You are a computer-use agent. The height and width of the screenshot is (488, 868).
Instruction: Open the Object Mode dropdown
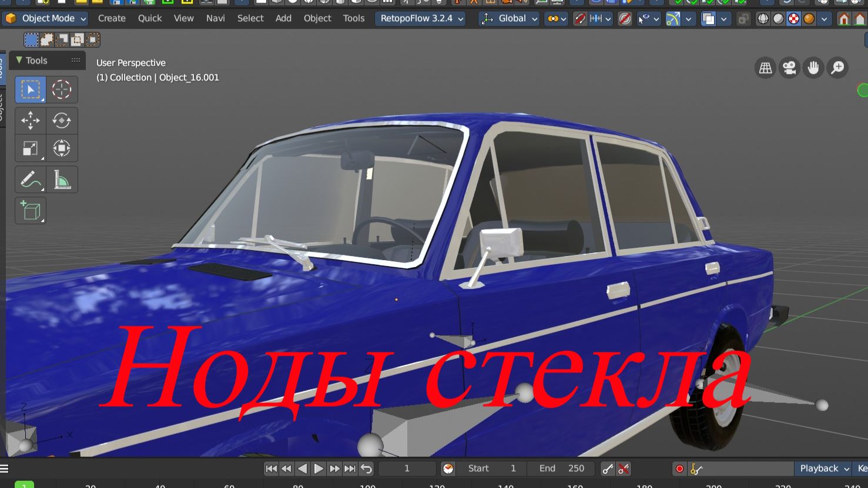(45, 19)
